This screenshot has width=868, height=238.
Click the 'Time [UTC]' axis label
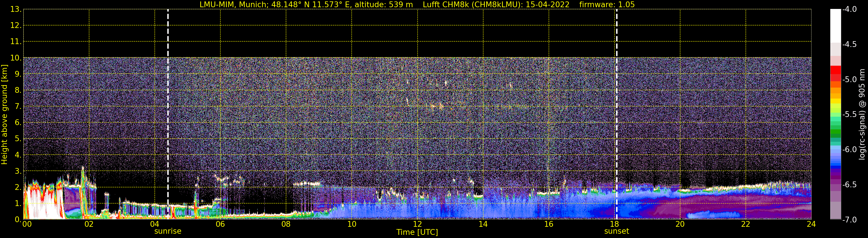coord(417,232)
